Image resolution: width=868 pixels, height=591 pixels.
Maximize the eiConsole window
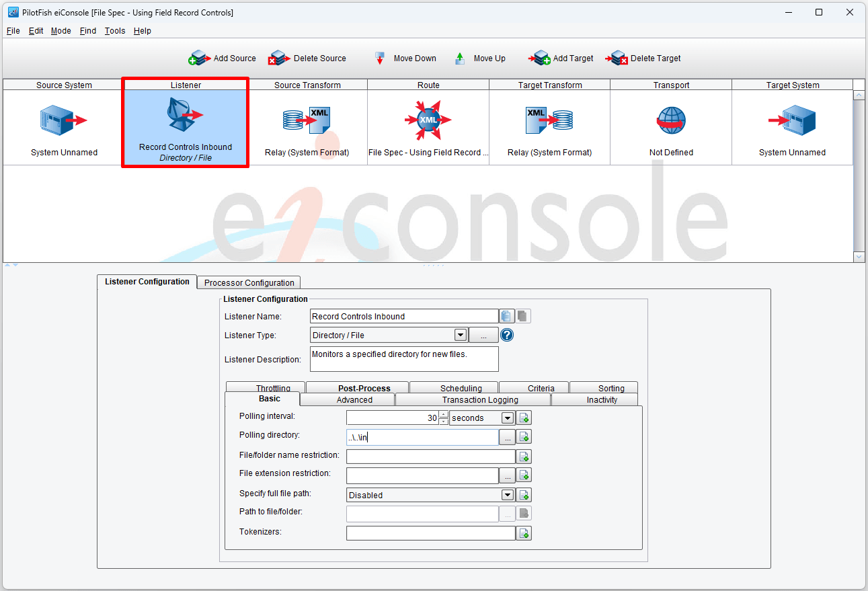[x=819, y=12]
